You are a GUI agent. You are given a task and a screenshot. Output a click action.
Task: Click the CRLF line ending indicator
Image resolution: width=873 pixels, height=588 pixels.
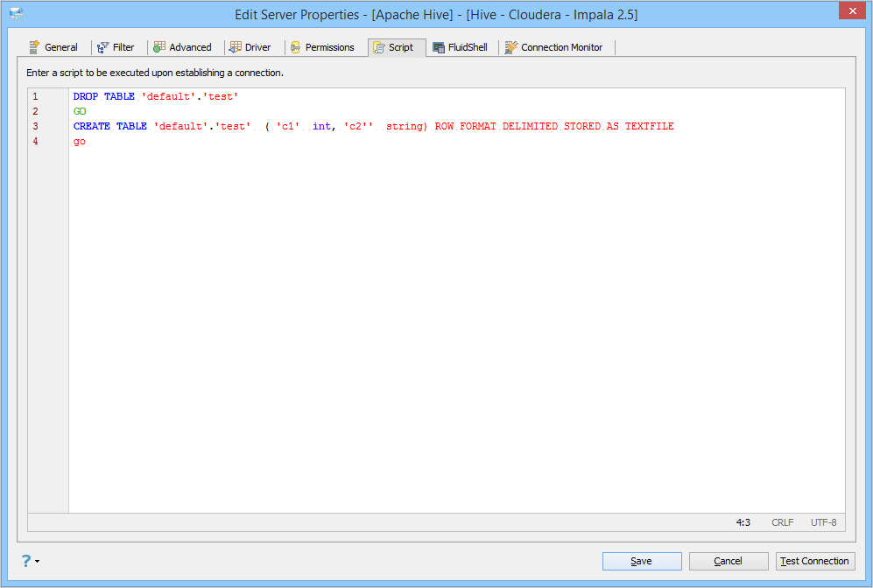782,522
